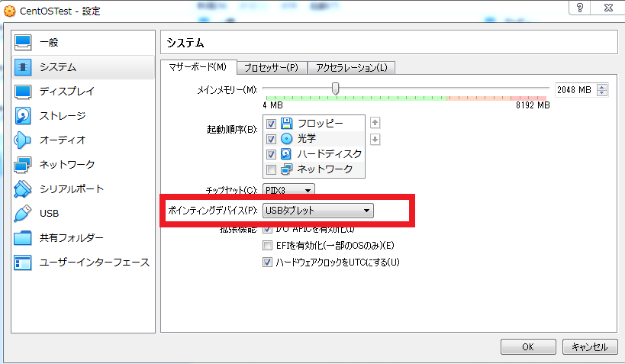Select シリアルポート label in sidebar

[x=72, y=189]
